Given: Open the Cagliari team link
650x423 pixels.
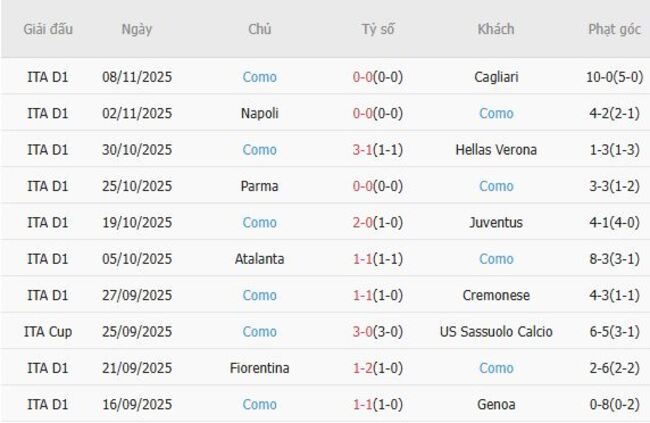Looking at the screenshot, I should (496, 77).
